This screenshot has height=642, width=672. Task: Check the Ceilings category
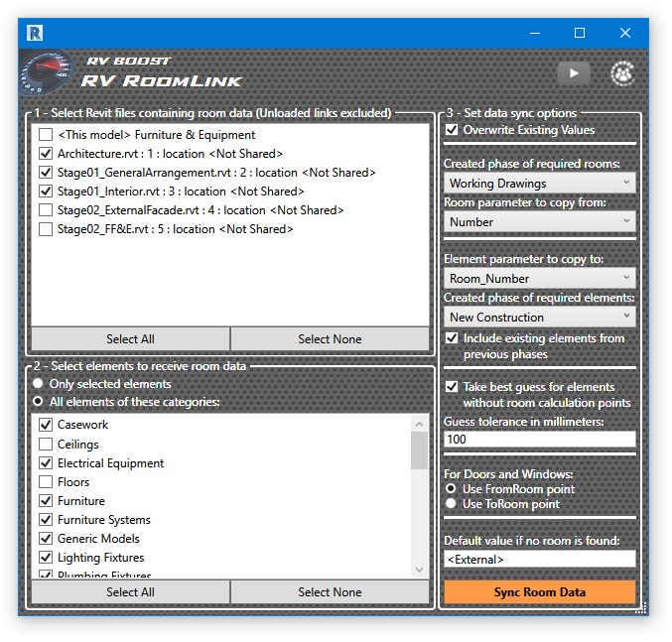[46, 445]
